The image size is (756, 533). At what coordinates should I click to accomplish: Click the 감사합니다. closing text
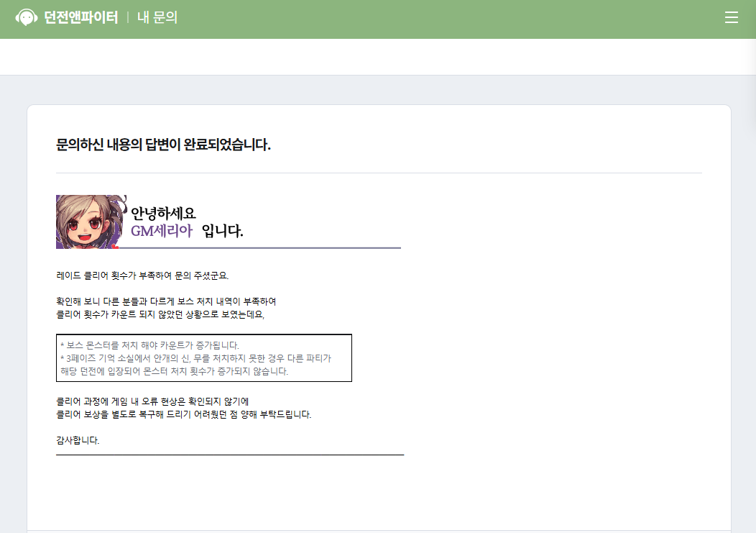point(78,440)
